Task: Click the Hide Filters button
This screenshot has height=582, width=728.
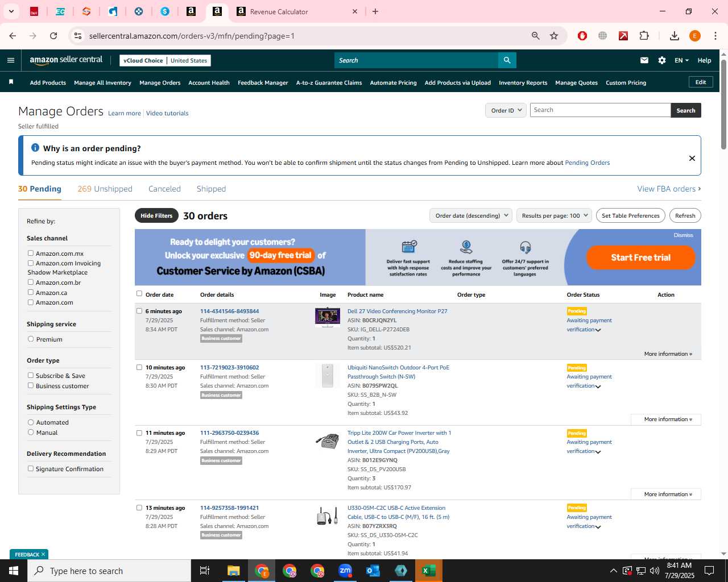Action: (156, 215)
